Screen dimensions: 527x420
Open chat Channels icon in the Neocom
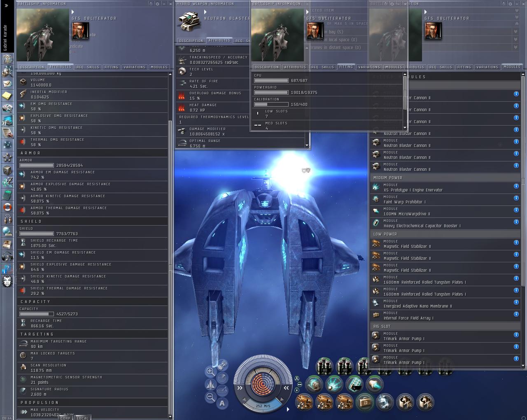pos(7,219)
